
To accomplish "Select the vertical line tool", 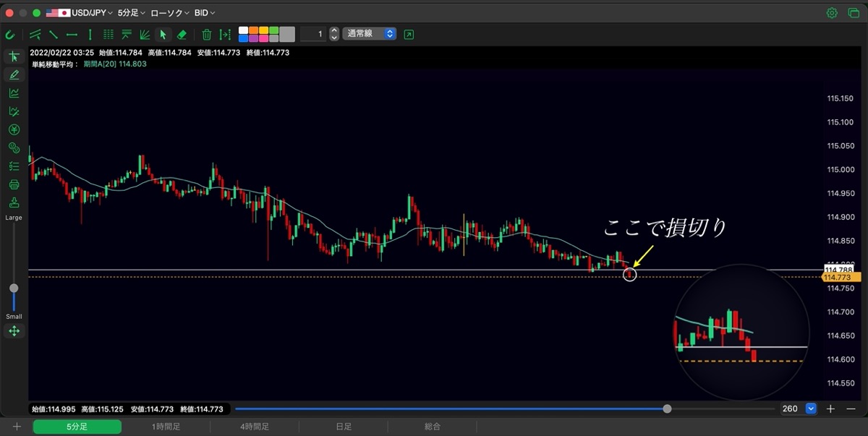I will (x=90, y=34).
